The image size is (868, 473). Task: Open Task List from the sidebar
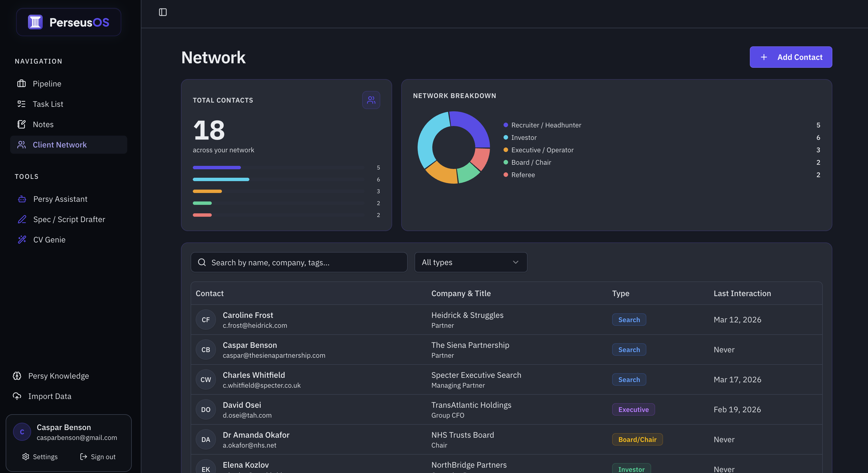[x=69, y=104]
